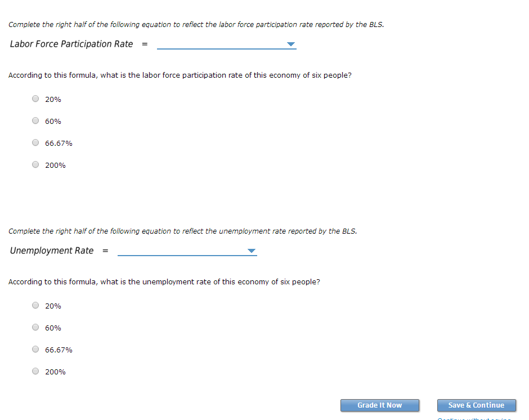This screenshot has width=529, height=420.
Task: Click the unemployment rate of six people question
Action: tap(164, 282)
